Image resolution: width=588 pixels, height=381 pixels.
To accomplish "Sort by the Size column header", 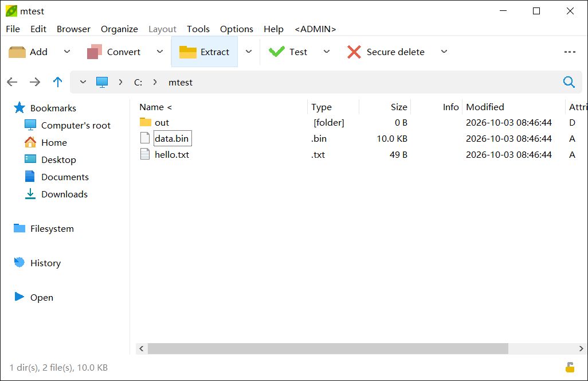I will pos(385,107).
